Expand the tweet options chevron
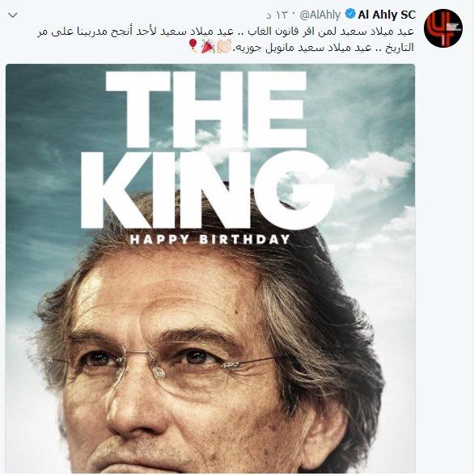The width and height of the screenshot is (474, 476). pyautogui.click(x=13, y=15)
